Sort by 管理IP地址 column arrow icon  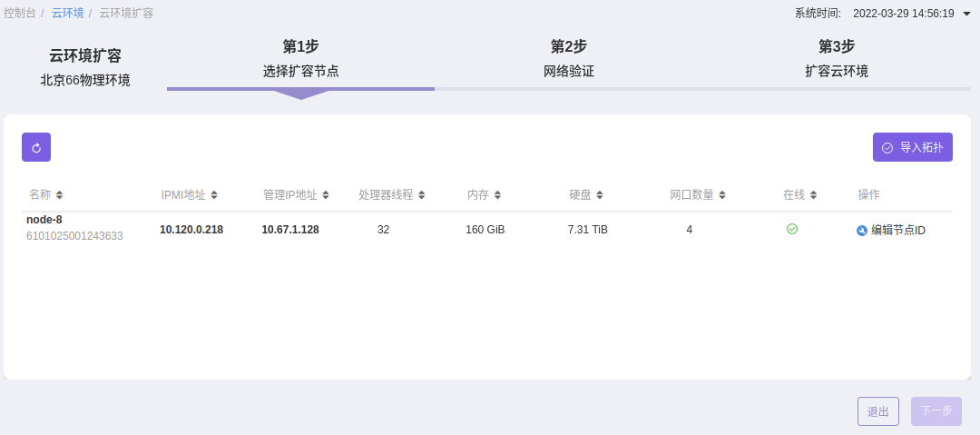[x=326, y=195]
